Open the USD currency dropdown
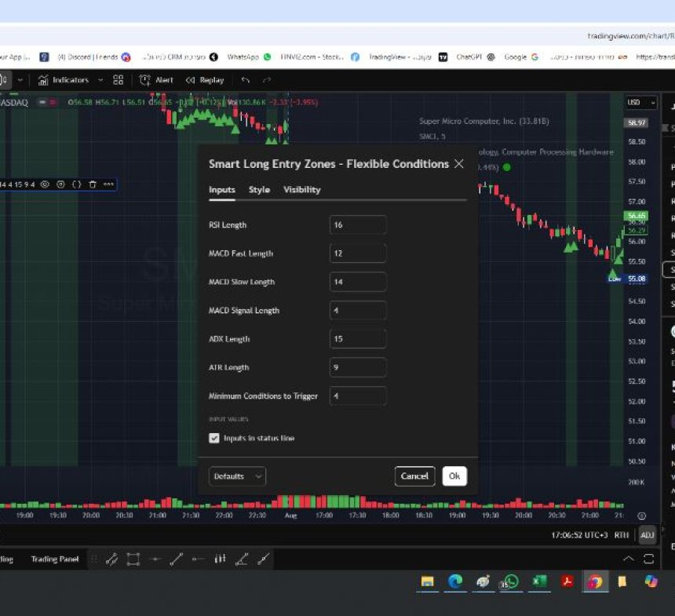This screenshot has height=616, width=675. [641, 103]
